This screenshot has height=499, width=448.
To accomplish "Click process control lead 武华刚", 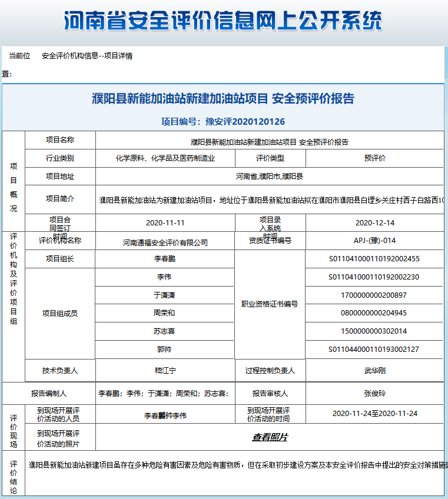I will pyautogui.click(x=375, y=371).
